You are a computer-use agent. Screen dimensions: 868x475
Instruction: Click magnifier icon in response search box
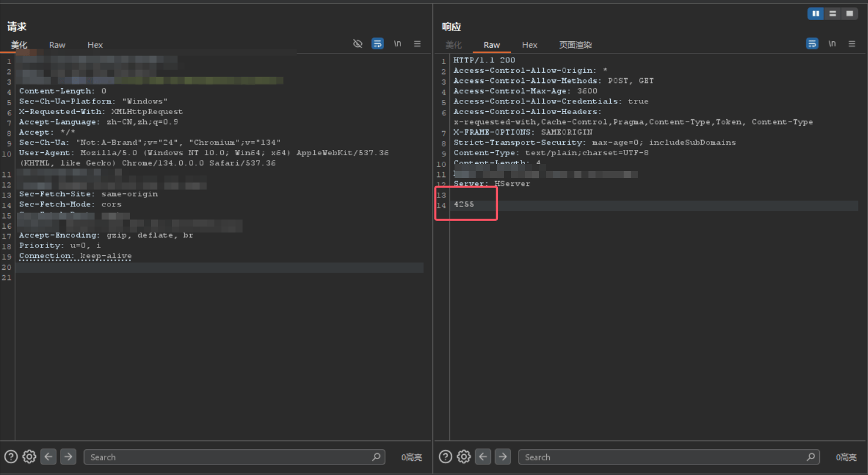tap(811, 457)
